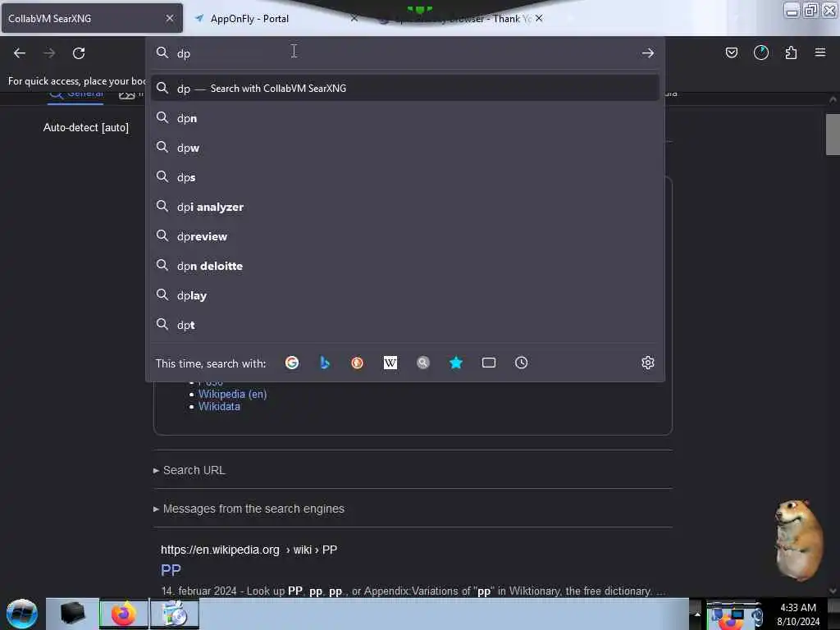Click the page vertical scrollbar thumb
Viewport: 840px width, 630px height.
(x=833, y=135)
